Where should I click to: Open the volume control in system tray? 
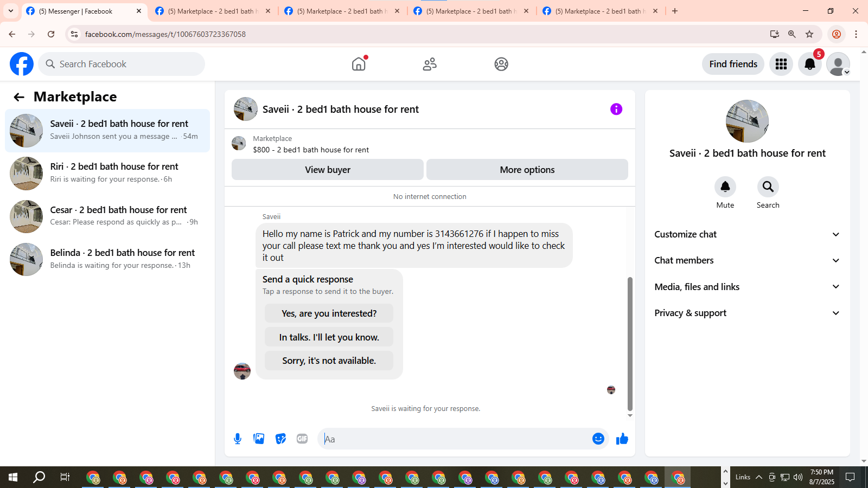[x=798, y=477]
